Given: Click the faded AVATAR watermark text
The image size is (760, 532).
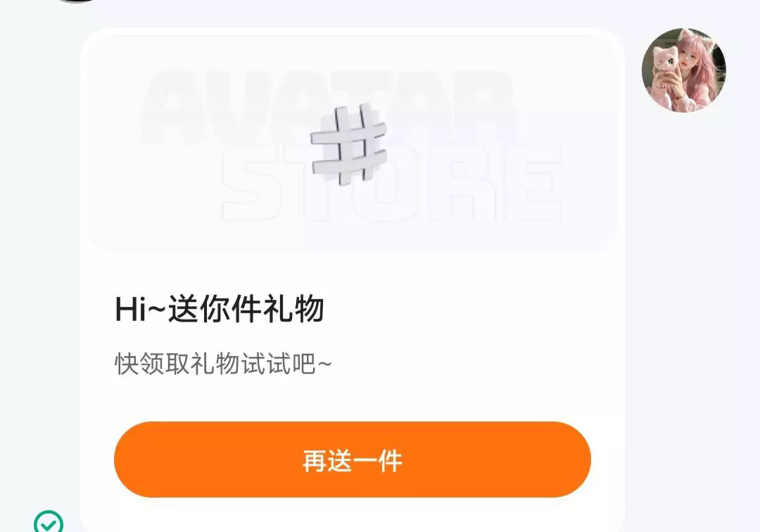Looking at the screenshot, I should [329, 108].
